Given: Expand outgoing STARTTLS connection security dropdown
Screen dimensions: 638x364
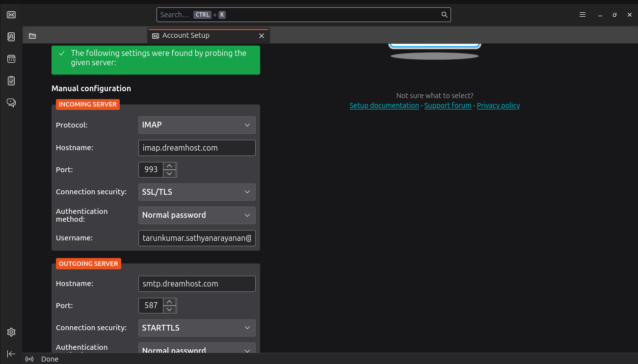Looking at the screenshot, I should [197, 328].
